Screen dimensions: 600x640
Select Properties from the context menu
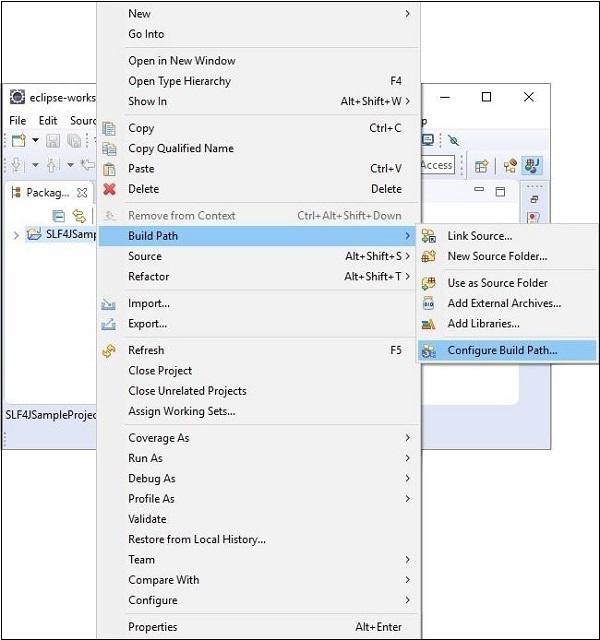(x=152, y=627)
